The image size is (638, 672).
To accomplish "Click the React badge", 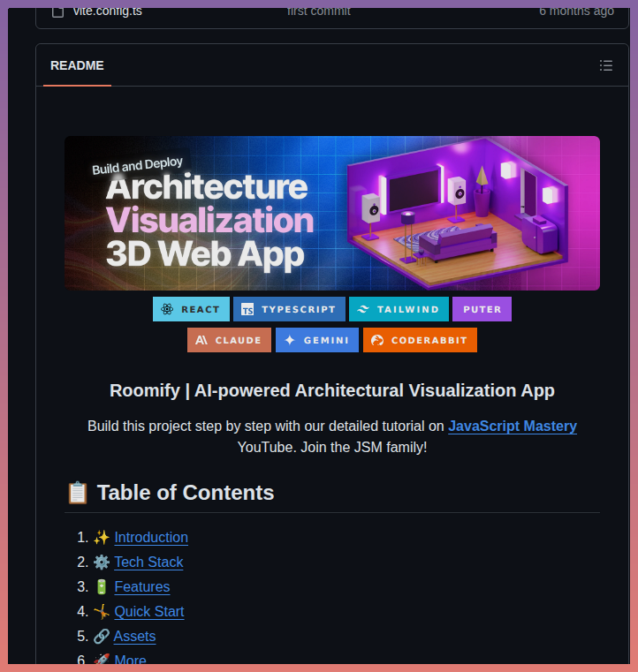I will tap(191, 309).
